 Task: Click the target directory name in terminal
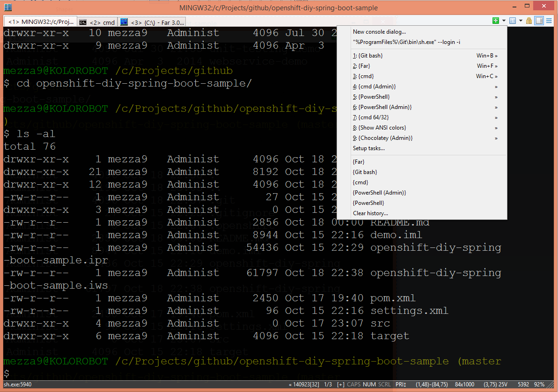tap(389, 336)
